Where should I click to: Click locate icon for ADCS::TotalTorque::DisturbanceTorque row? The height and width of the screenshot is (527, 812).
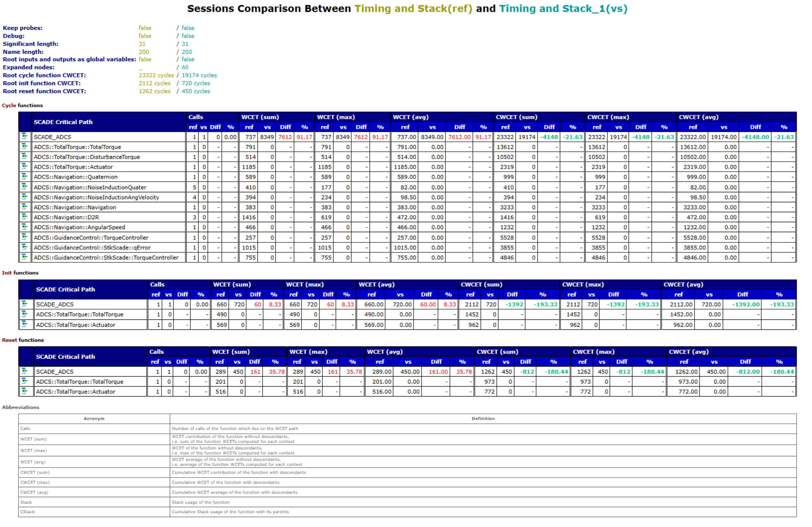click(24, 156)
